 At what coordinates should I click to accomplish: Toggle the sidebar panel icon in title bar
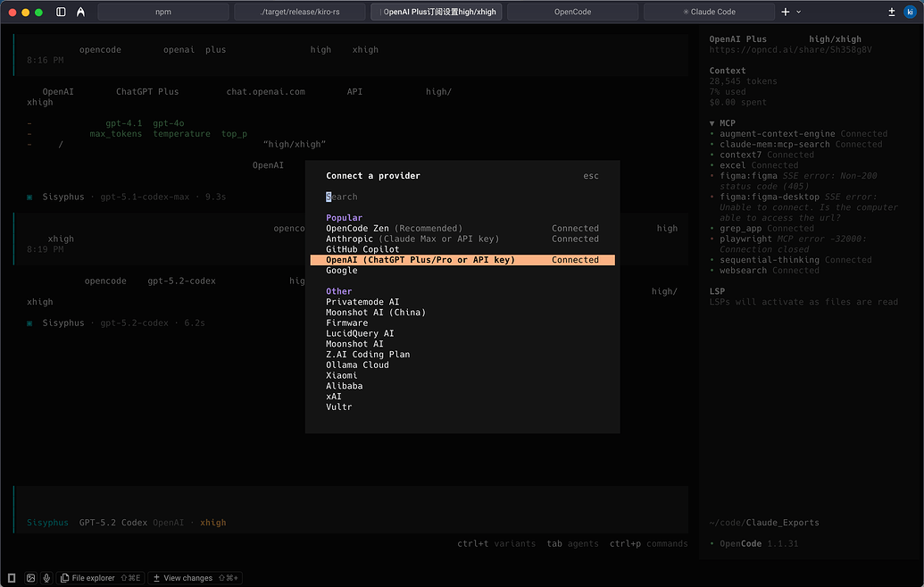61,12
